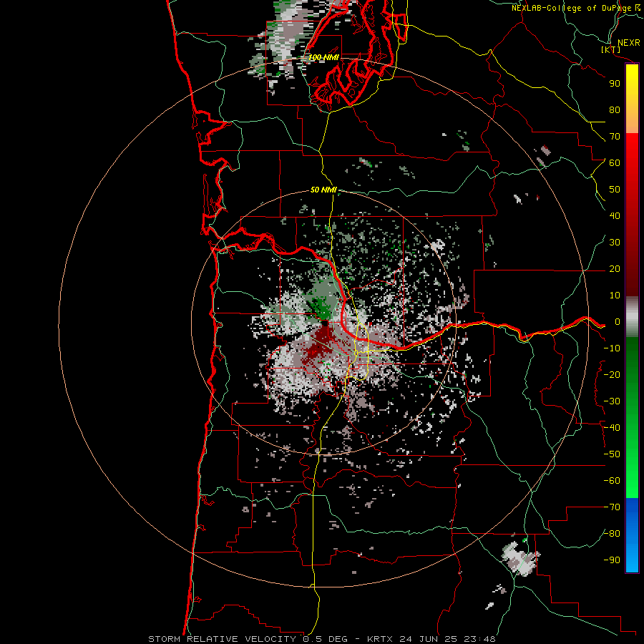Pick the -20 knot scale label
644x644 pixels.
[x=612, y=374]
